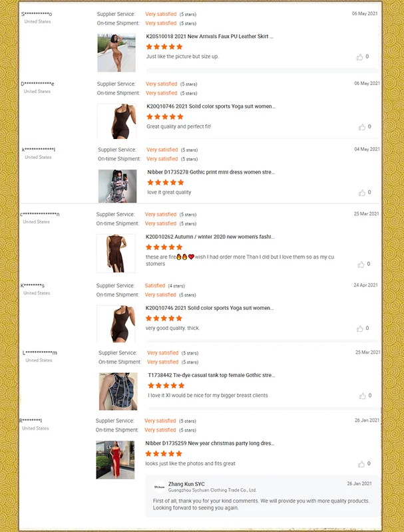Viewport: 404px width, 532px height.
Task: Click the Zhang Kun SYC supplier name
Action: (x=186, y=484)
